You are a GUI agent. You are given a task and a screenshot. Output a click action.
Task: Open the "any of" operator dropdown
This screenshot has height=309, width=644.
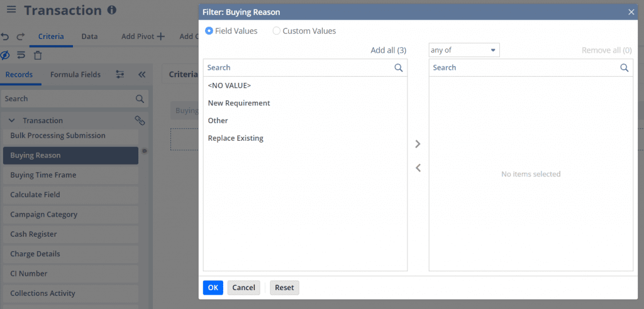(464, 50)
